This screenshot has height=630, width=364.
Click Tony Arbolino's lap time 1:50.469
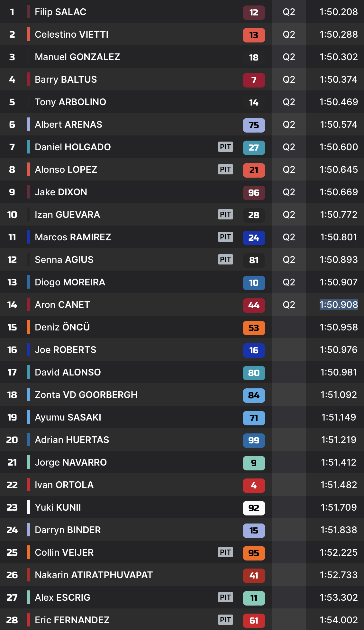(339, 102)
